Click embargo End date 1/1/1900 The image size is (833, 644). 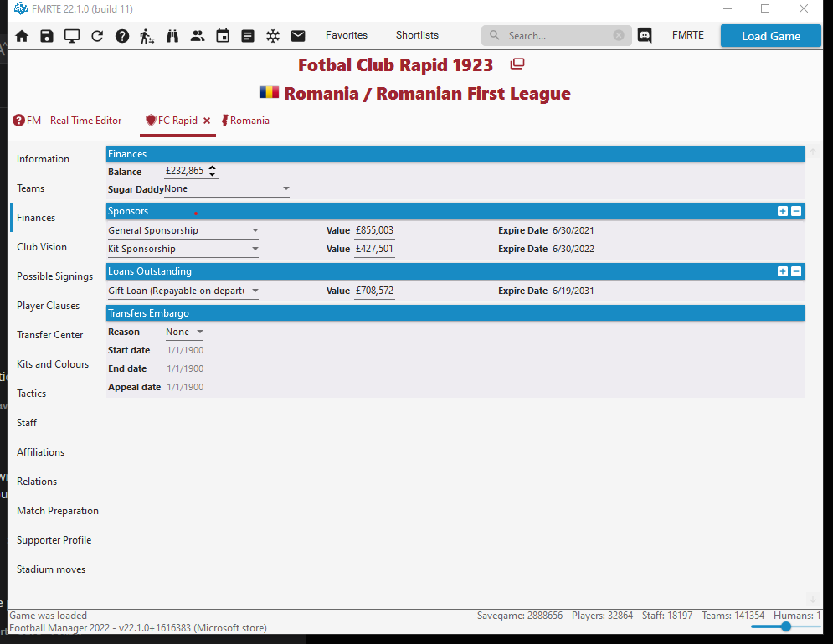pyautogui.click(x=185, y=368)
